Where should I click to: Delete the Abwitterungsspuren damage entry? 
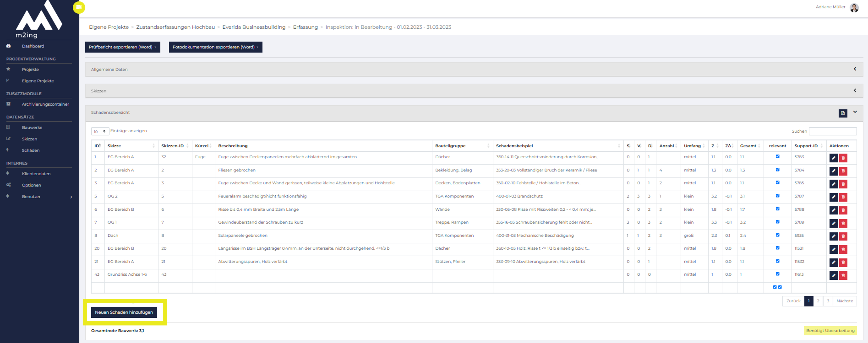pos(843,263)
